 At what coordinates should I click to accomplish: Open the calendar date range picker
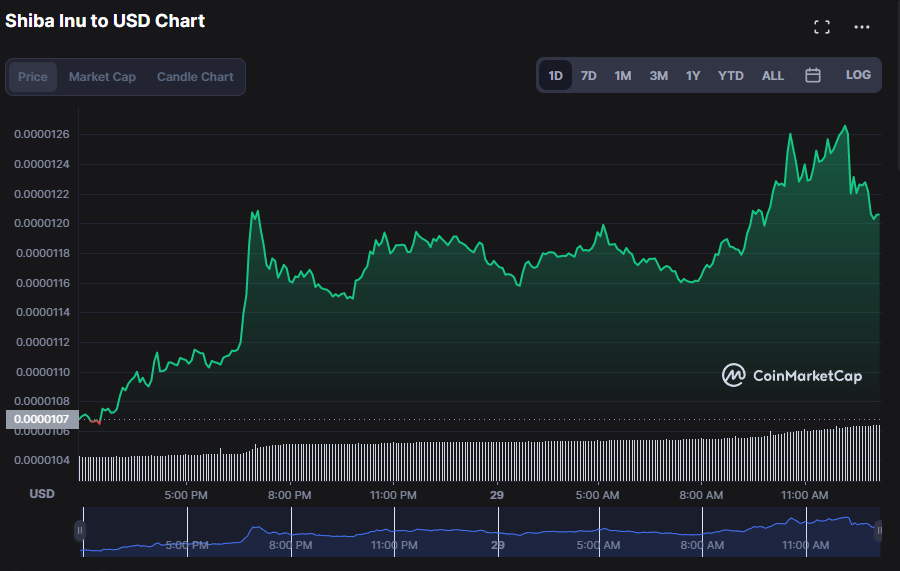813,75
